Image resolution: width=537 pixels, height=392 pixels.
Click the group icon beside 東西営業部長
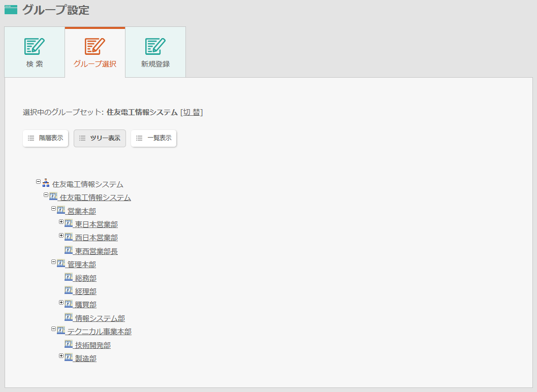(69, 250)
